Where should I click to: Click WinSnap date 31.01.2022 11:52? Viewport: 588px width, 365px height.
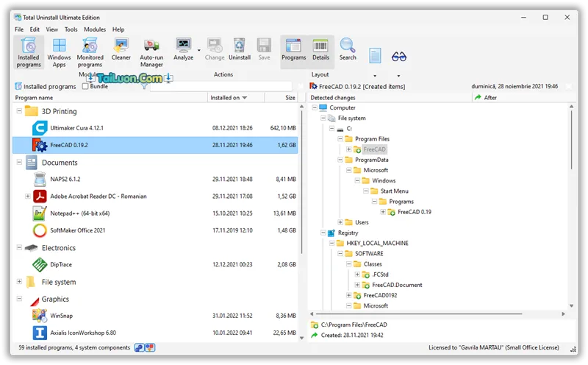tap(232, 316)
